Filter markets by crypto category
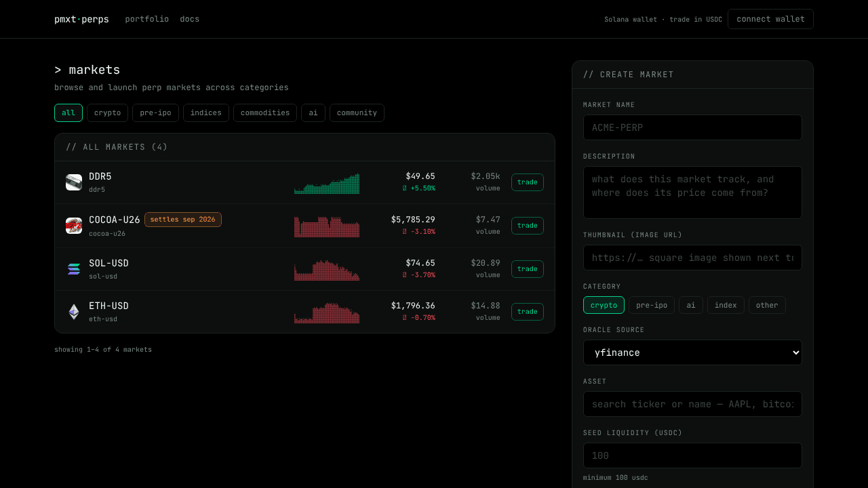Viewport: 868px width, 488px height. (107, 113)
